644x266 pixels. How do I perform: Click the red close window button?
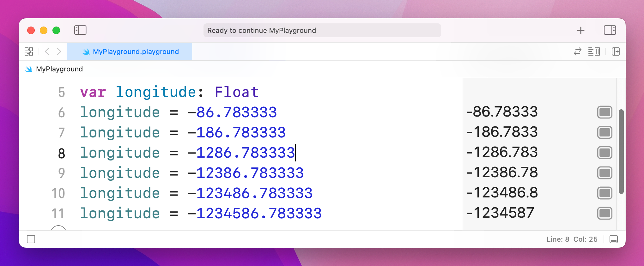point(31,30)
